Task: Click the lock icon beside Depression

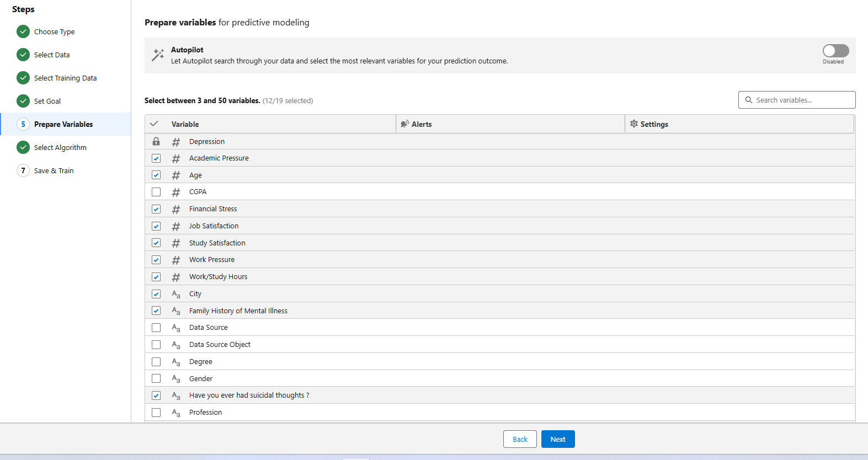Action: pos(156,142)
